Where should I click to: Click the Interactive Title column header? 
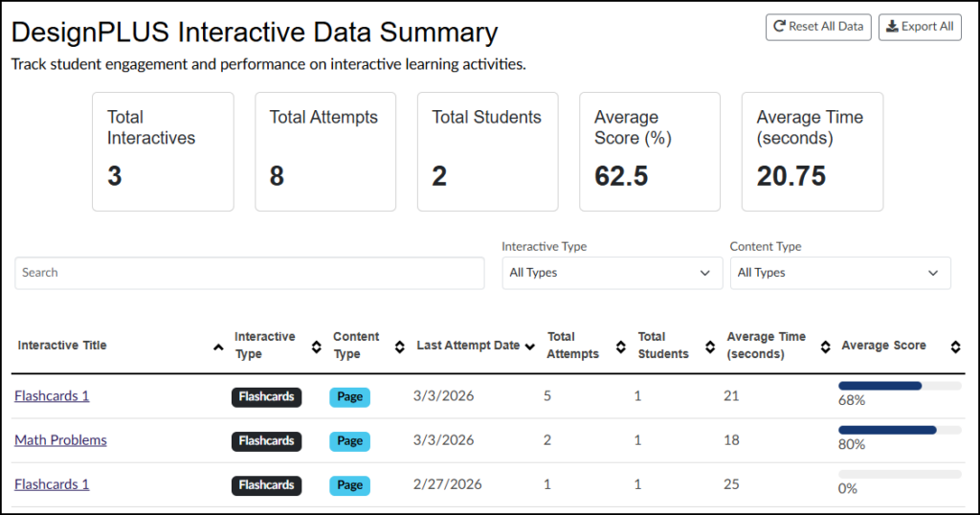coord(62,346)
